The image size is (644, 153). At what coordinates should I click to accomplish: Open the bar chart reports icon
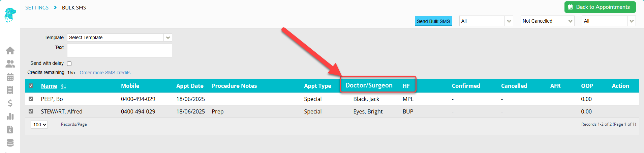(x=10, y=116)
